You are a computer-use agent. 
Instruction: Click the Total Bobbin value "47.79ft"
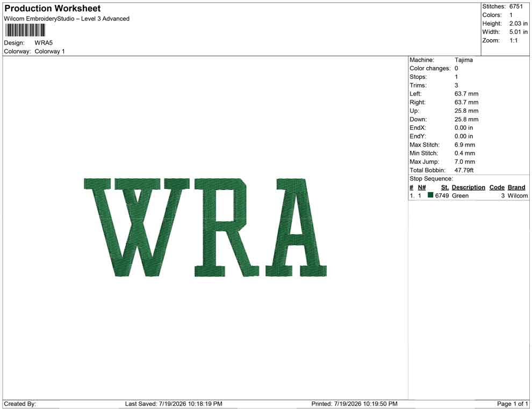(464, 170)
